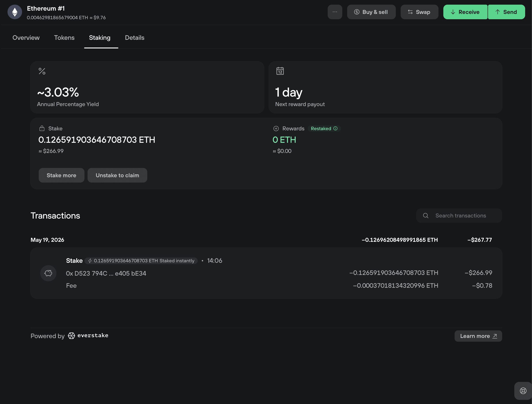Click the green Send button
The image size is (532, 404).
coord(506,12)
